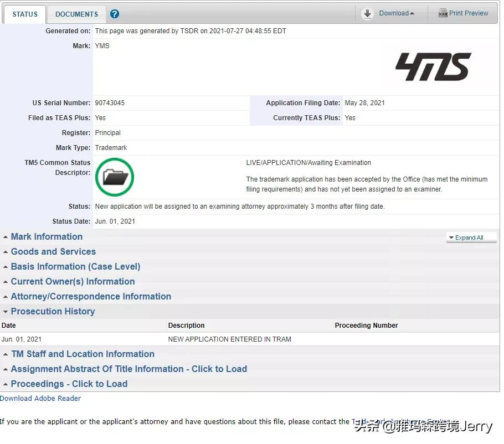Image resolution: width=504 pixels, height=444 pixels.
Task: Switch to the STATUS tab
Action: tap(25, 14)
